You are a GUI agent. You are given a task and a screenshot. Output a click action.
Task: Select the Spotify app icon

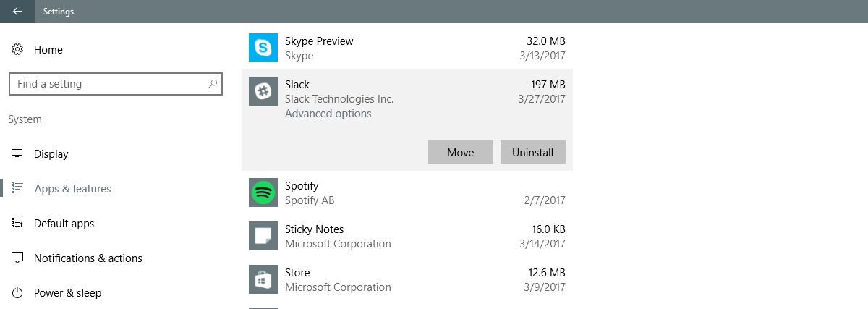pyautogui.click(x=263, y=193)
